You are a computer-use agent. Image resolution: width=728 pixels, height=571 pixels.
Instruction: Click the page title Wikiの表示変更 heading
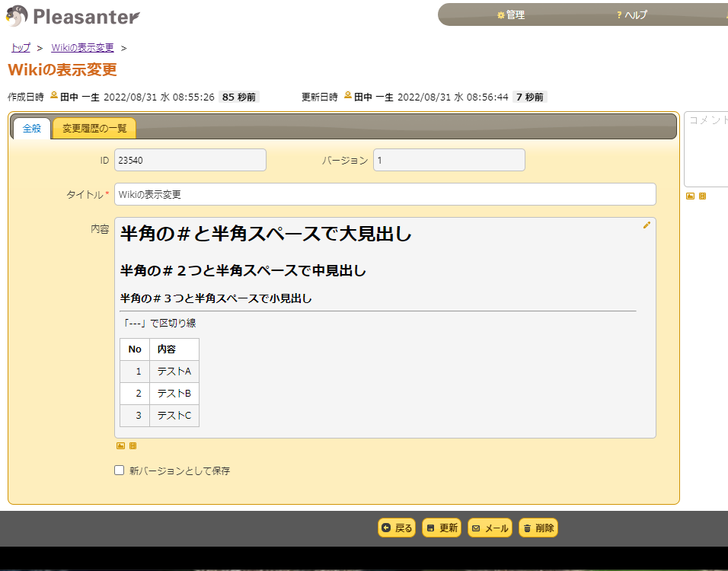pyautogui.click(x=62, y=69)
